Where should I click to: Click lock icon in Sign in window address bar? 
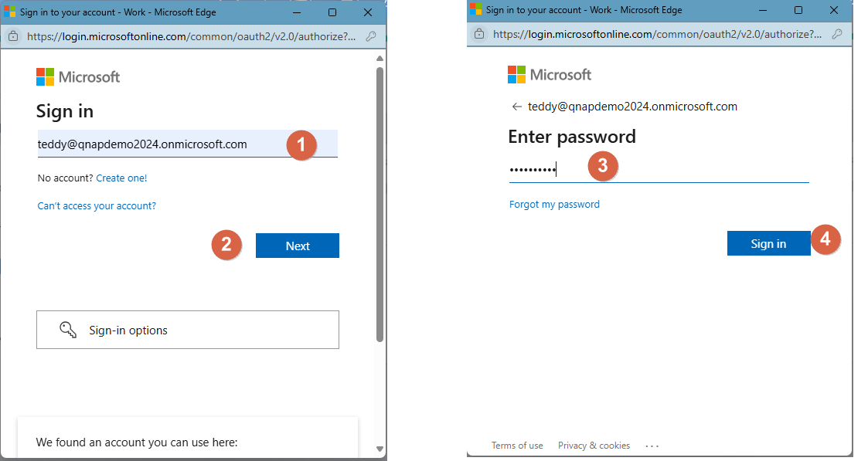tap(13, 36)
